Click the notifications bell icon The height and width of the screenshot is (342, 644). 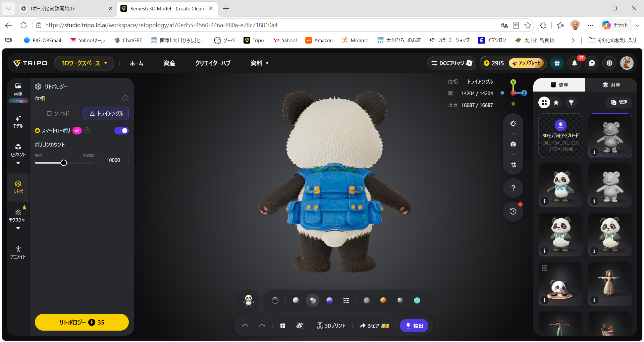[575, 63]
